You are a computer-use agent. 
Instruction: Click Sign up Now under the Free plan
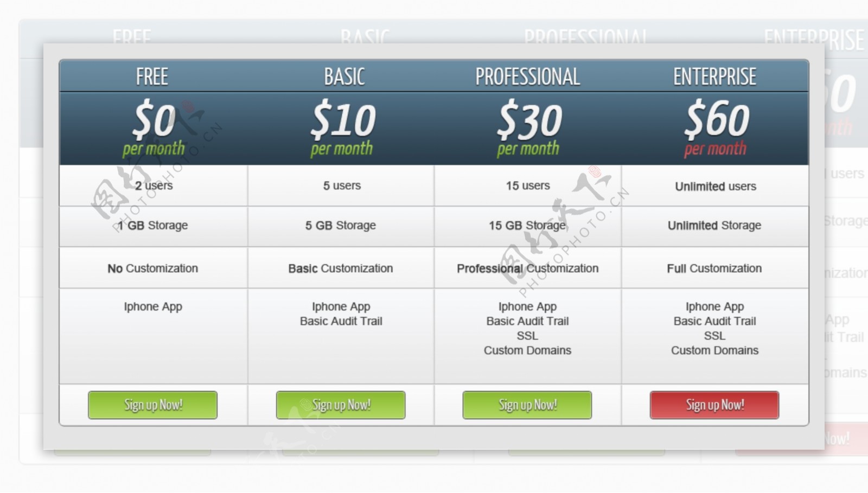[152, 405]
